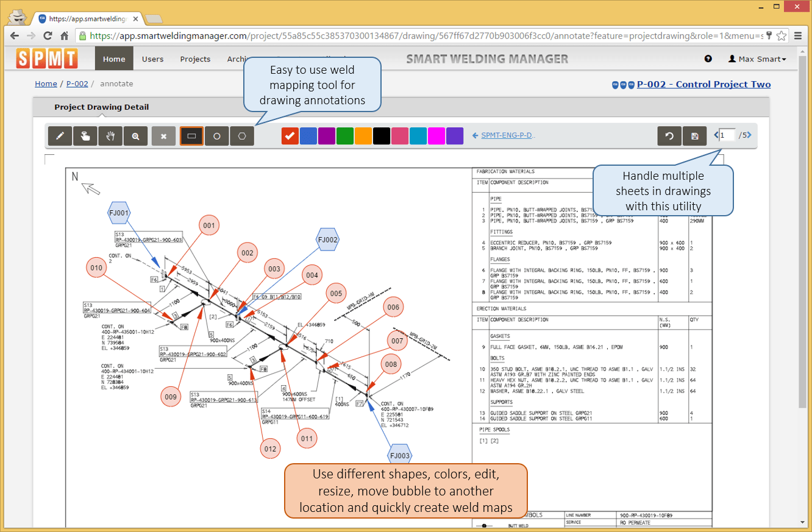Viewport: 812px width, 532px height.
Task: Choose the rectangle bubble shape
Action: (x=191, y=137)
